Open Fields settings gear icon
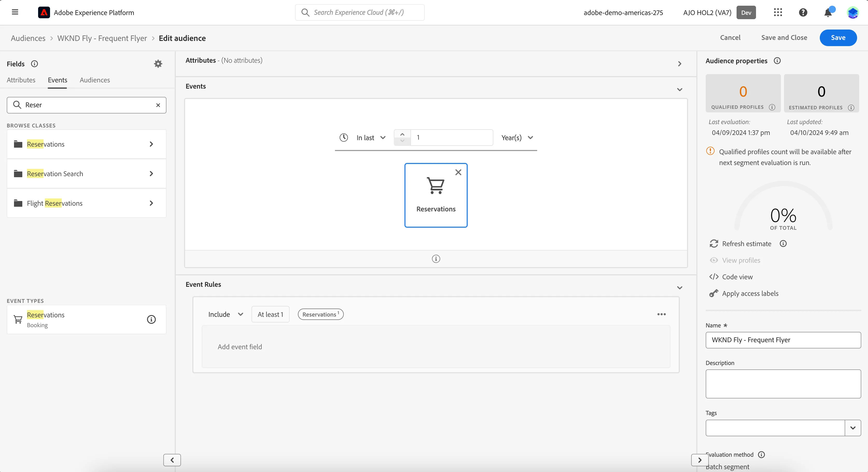This screenshot has height=472, width=868. pos(158,64)
